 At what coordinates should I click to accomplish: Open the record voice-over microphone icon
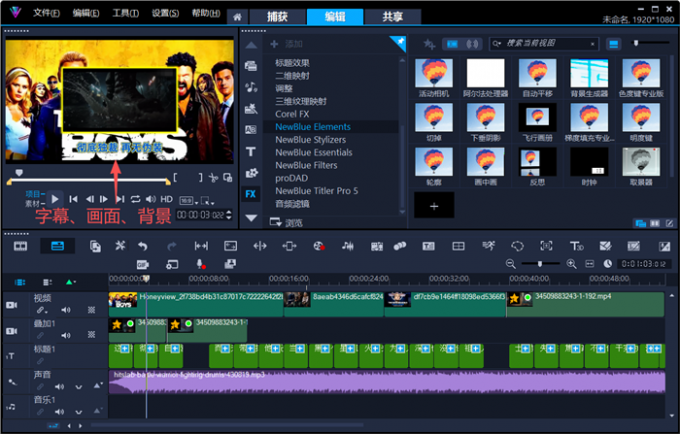pyautogui.click(x=200, y=264)
